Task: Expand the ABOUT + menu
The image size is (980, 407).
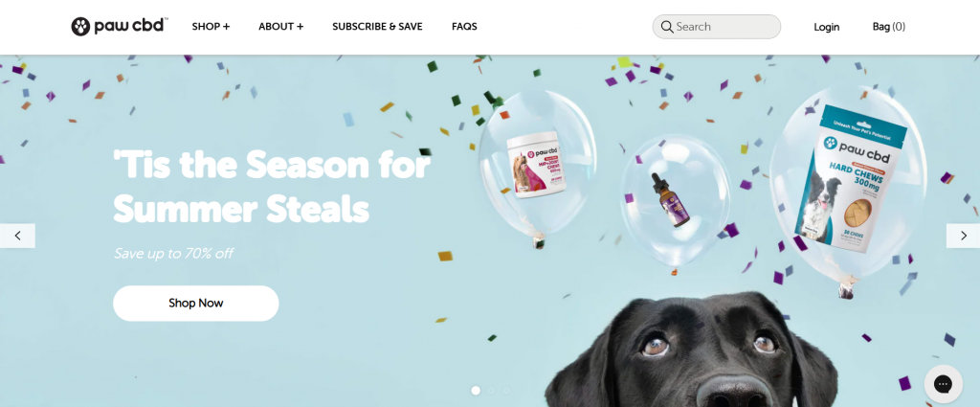Action: click(x=281, y=27)
